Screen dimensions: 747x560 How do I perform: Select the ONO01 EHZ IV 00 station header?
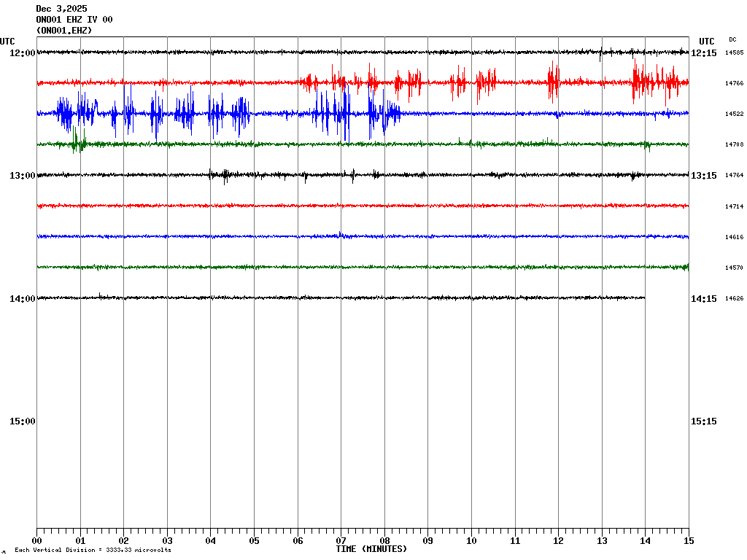point(74,20)
